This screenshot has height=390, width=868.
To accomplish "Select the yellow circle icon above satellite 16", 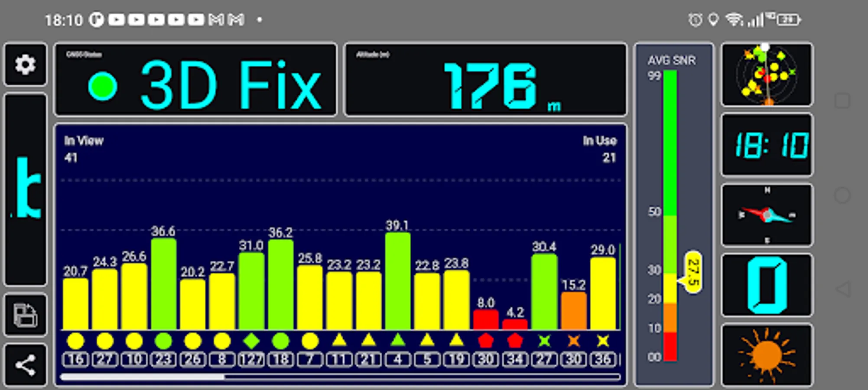I will 76,341.
